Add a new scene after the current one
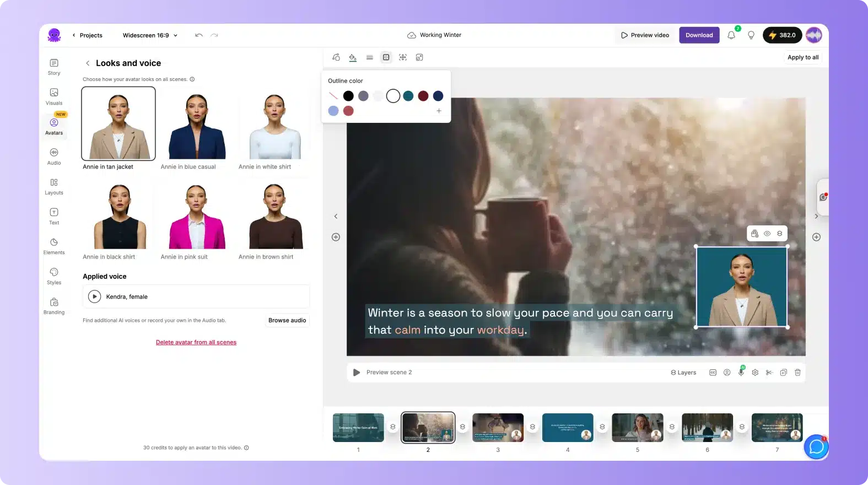The width and height of the screenshot is (868, 485). pos(816,237)
